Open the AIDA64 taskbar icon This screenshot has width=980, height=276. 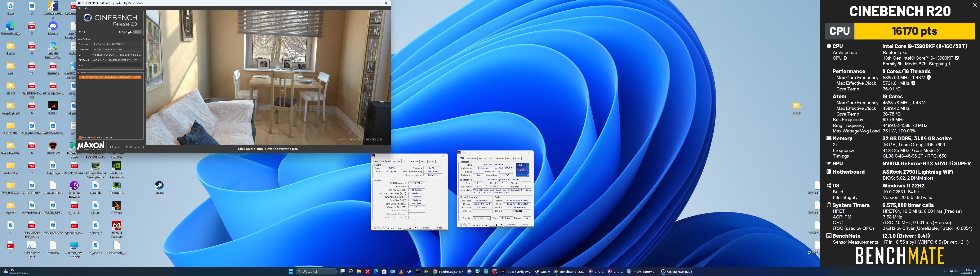click(x=367, y=271)
